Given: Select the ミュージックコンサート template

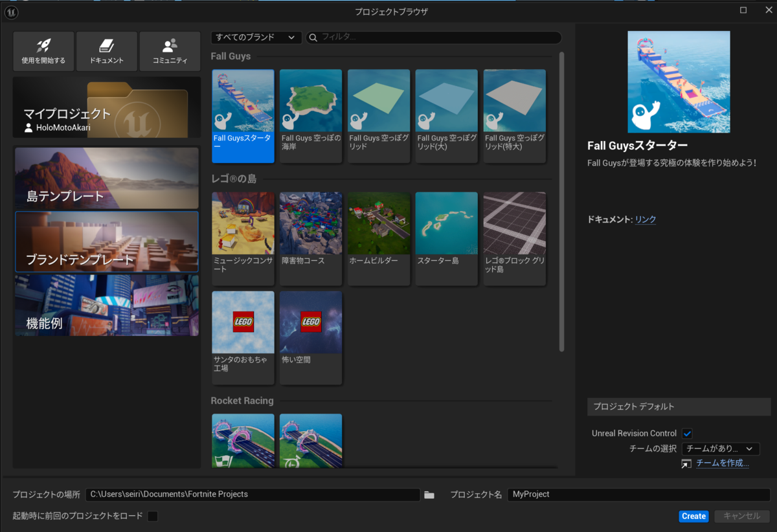Looking at the screenshot, I should [243, 239].
